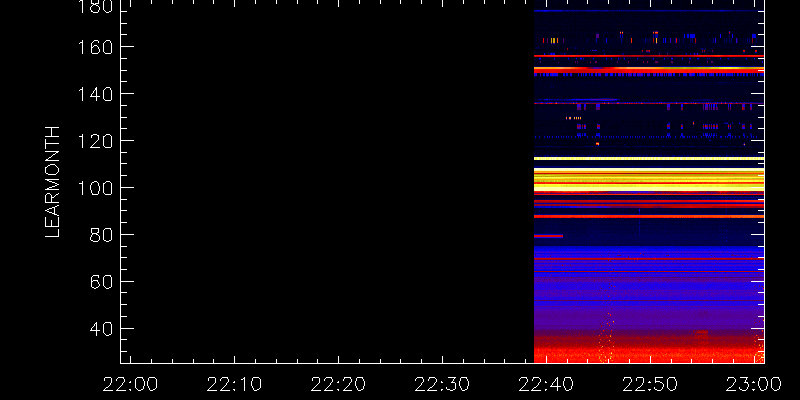Select the 22:40 time axis label
The height and width of the screenshot is (400, 800).
tap(546, 384)
